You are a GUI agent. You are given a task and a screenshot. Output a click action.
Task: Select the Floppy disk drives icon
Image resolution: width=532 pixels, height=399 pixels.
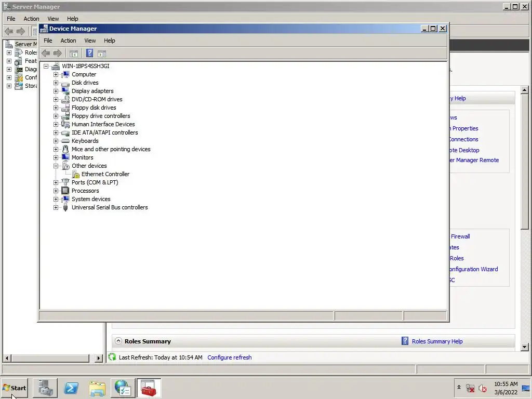point(65,108)
